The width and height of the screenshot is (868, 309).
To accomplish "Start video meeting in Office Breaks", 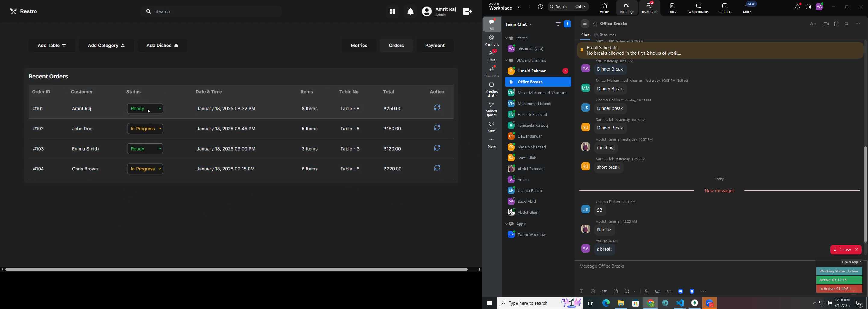I will pos(826,24).
